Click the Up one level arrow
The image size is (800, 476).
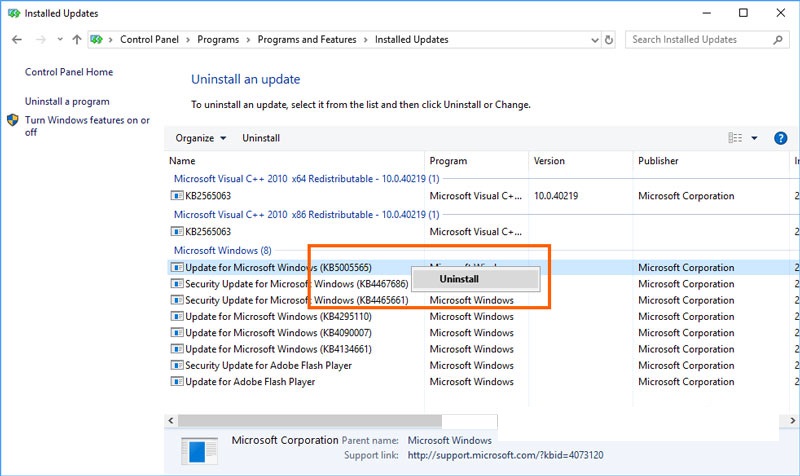click(x=77, y=40)
